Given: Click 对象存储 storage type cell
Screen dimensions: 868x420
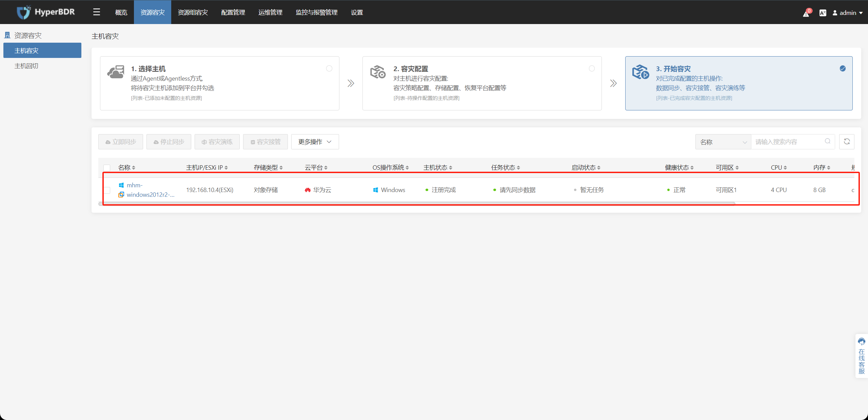Looking at the screenshot, I should 266,190.
